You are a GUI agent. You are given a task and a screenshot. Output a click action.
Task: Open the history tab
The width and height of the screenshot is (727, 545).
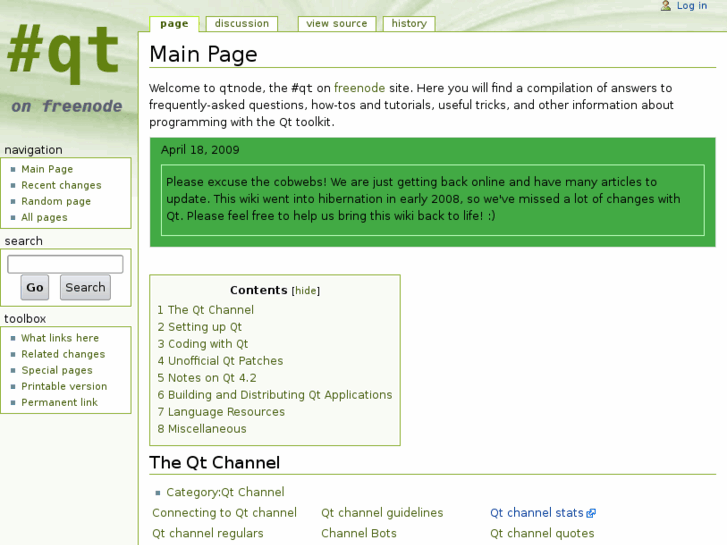click(409, 24)
